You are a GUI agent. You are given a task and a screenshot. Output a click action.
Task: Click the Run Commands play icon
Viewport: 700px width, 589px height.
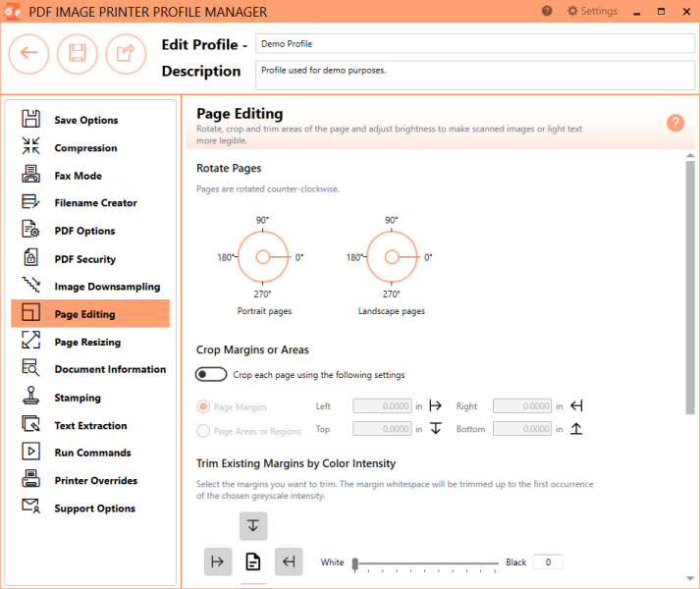(30, 451)
